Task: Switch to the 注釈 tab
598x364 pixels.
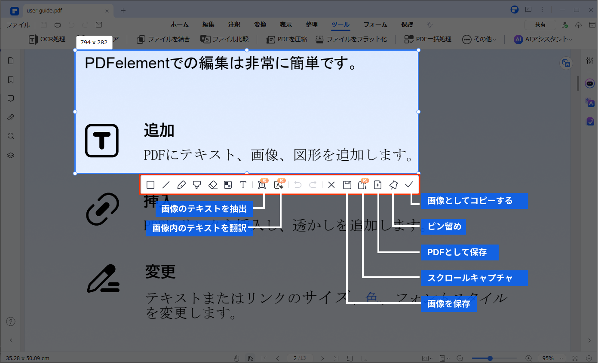Action: 234,25
